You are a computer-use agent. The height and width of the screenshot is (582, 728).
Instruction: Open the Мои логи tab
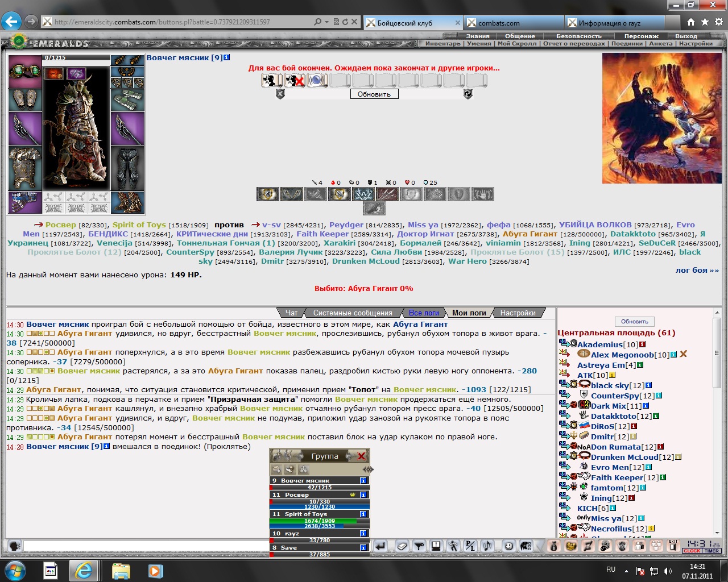469,313
